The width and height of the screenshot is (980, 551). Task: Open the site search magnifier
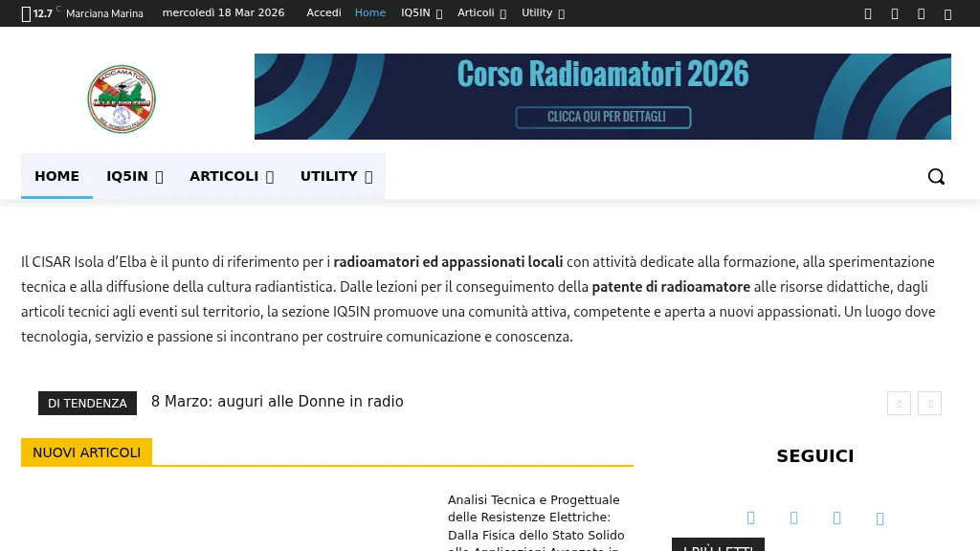point(935,176)
